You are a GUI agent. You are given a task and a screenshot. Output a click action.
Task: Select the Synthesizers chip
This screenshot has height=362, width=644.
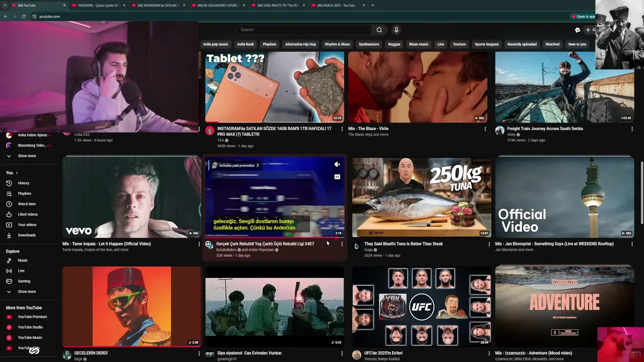[369, 44]
